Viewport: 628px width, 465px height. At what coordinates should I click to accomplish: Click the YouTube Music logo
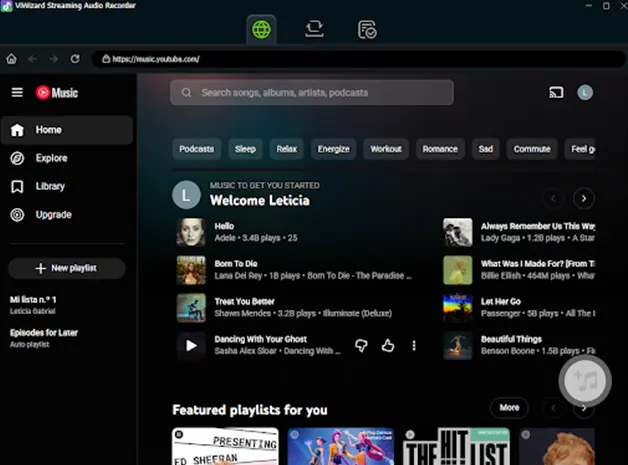(57, 93)
